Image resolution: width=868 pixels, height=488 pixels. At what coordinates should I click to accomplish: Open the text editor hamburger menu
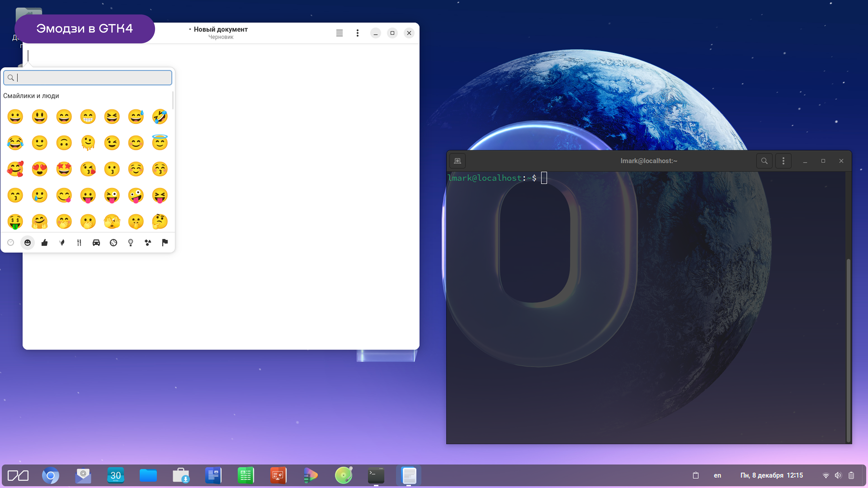339,33
